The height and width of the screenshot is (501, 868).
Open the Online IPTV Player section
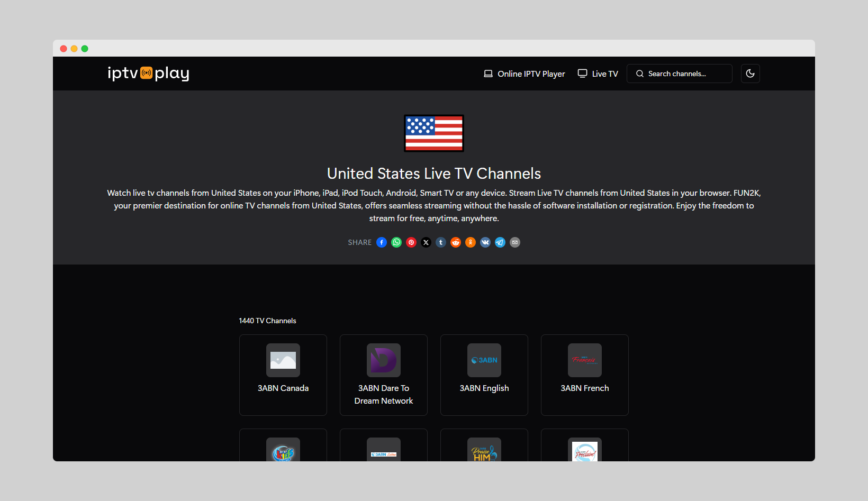[x=524, y=74]
